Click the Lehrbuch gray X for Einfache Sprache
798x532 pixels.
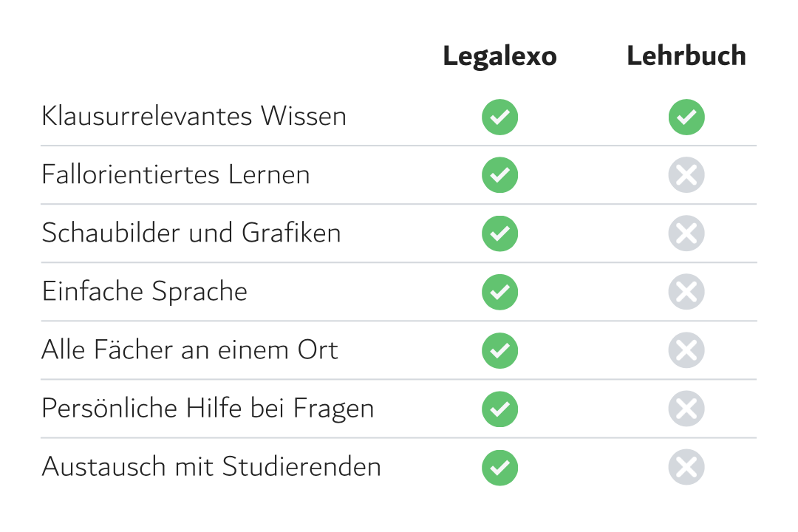686,292
